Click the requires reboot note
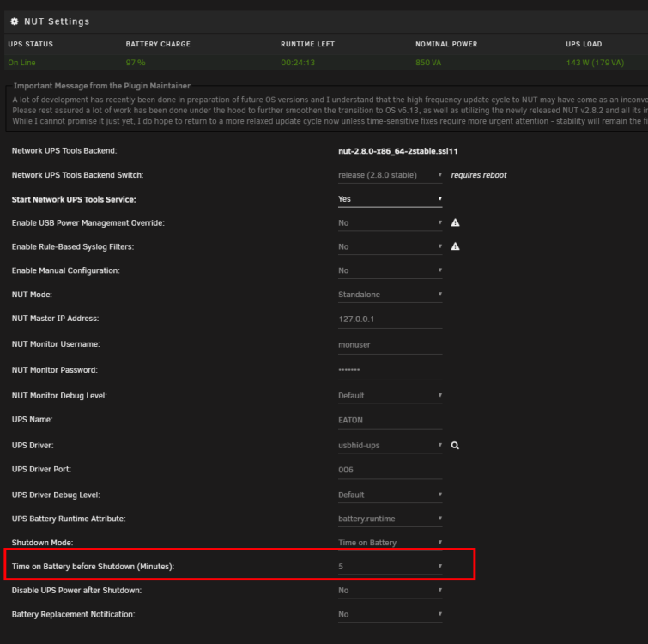 tap(479, 175)
